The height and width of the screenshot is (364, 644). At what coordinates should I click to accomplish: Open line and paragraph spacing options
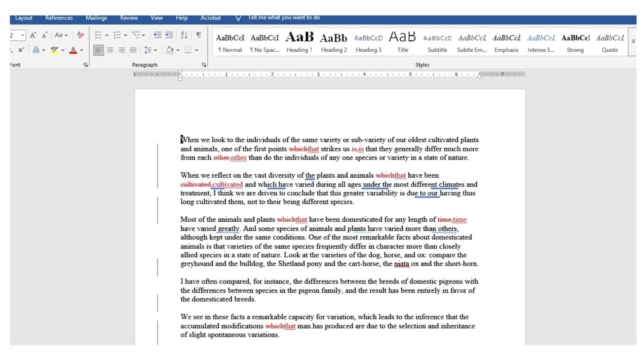(x=150, y=50)
